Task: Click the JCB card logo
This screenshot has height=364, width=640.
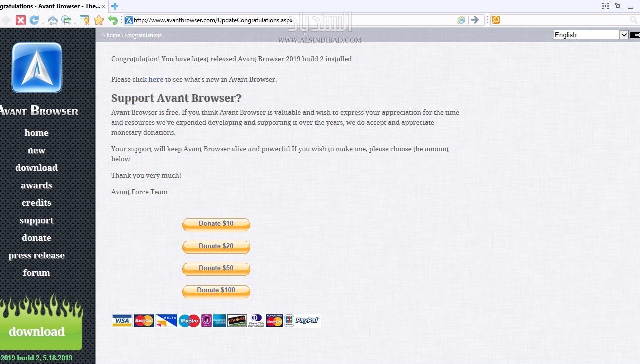Action: tap(289, 321)
